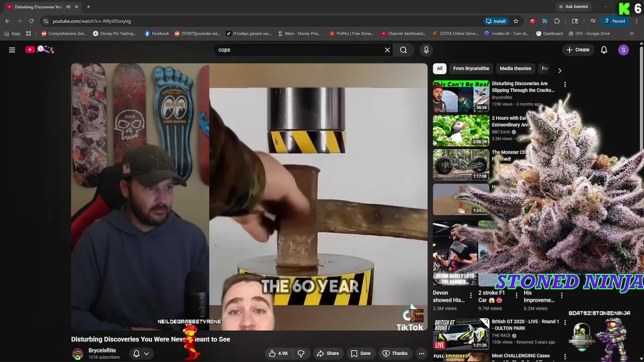Click the Create button
The height and width of the screenshot is (362, 644).
[578, 50]
